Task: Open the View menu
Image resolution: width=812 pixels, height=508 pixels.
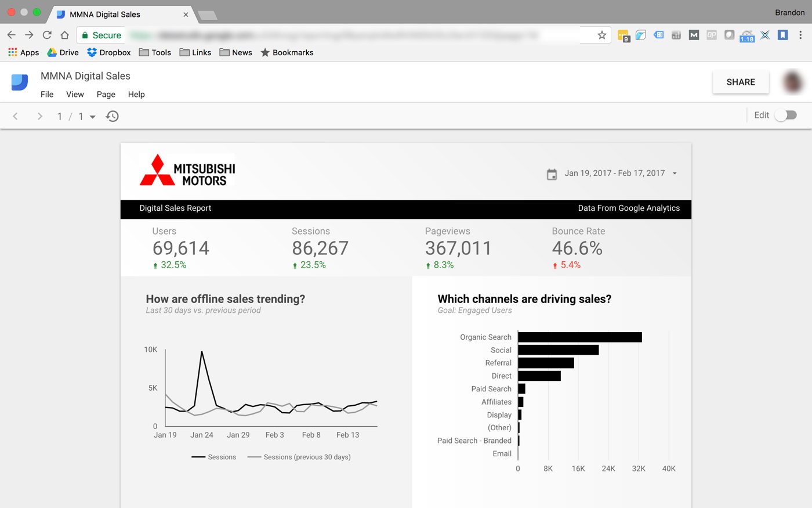Action: [x=75, y=94]
